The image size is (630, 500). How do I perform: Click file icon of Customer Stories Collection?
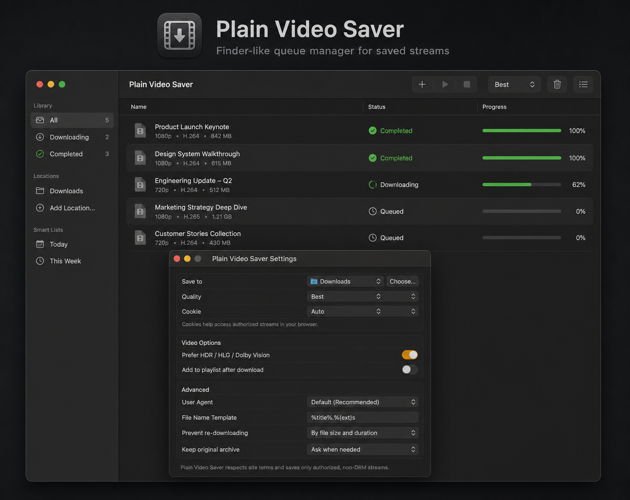[140, 238]
